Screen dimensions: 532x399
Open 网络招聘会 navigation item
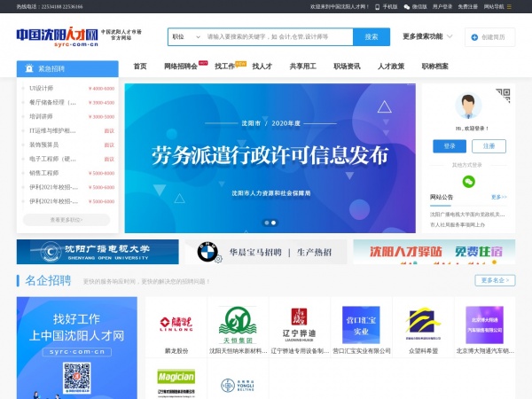181,66
